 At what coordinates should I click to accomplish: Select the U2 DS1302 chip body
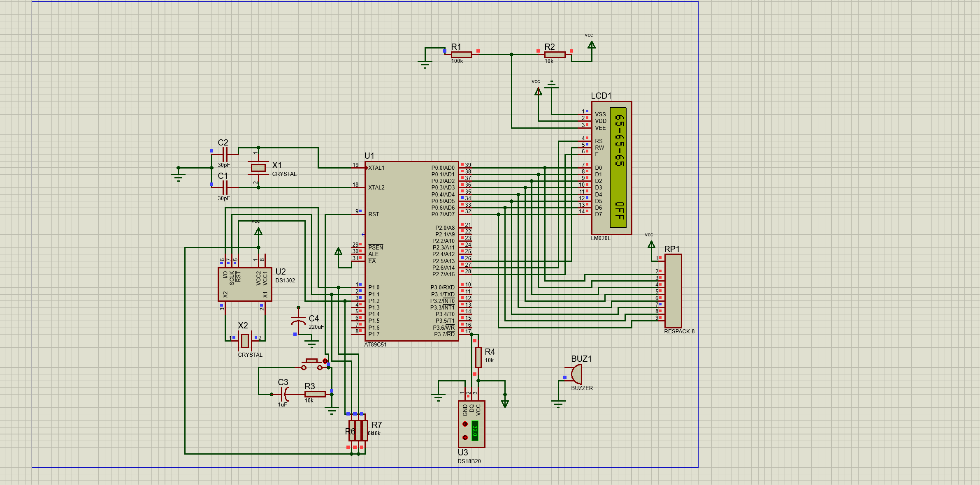point(245,284)
